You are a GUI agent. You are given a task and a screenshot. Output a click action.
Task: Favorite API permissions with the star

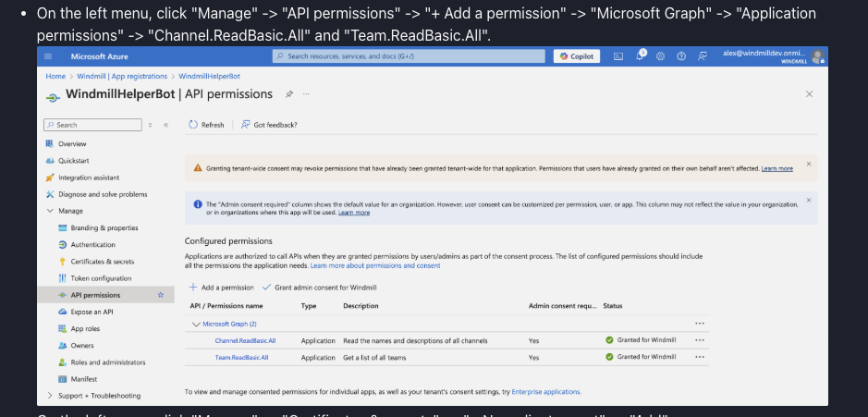160,295
